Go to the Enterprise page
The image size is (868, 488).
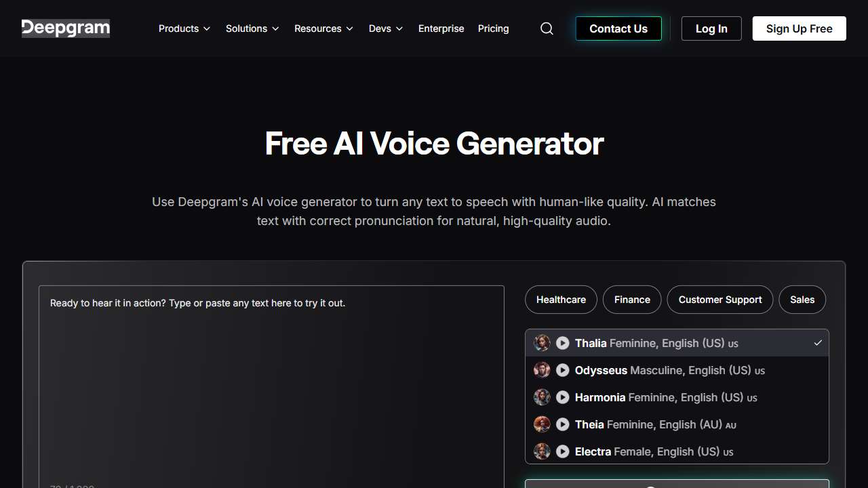[x=441, y=28]
